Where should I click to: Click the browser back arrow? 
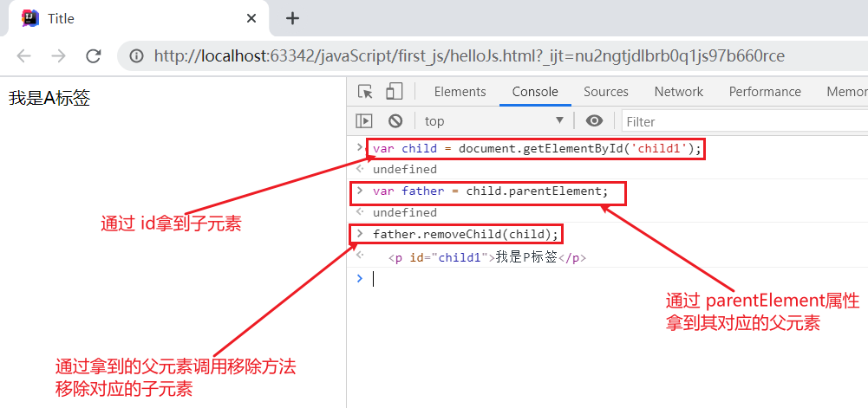pyautogui.click(x=23, y=55)
